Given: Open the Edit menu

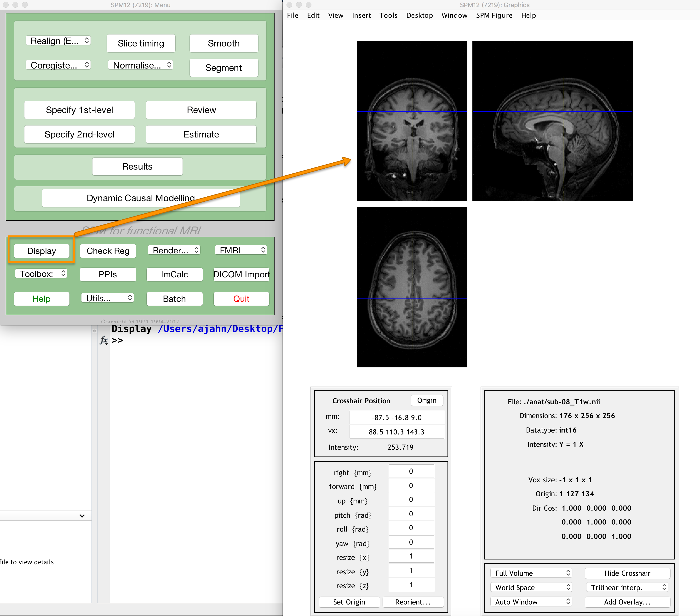Looking at the screenshot, I should (313, 15).
